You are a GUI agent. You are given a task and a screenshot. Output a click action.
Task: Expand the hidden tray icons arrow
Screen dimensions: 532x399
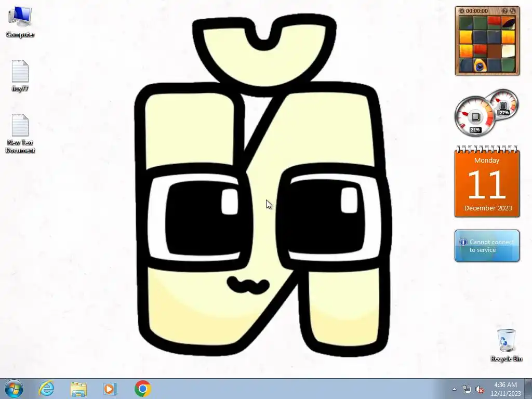454,389
